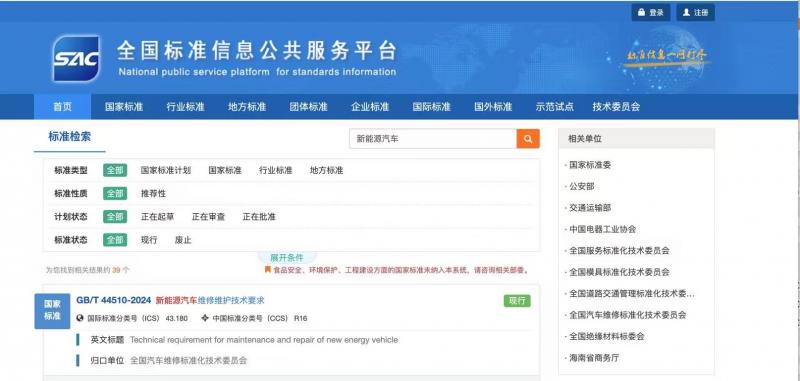
Task: Click the 相关单位 panel header
Action: [x=636, y=138]
